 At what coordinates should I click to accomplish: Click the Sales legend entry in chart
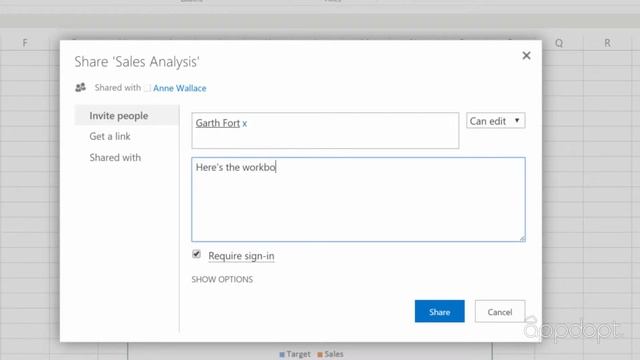331,354
